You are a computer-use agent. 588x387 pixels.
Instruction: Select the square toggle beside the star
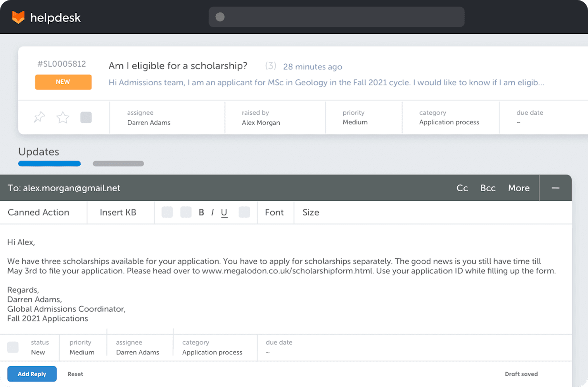86,117
